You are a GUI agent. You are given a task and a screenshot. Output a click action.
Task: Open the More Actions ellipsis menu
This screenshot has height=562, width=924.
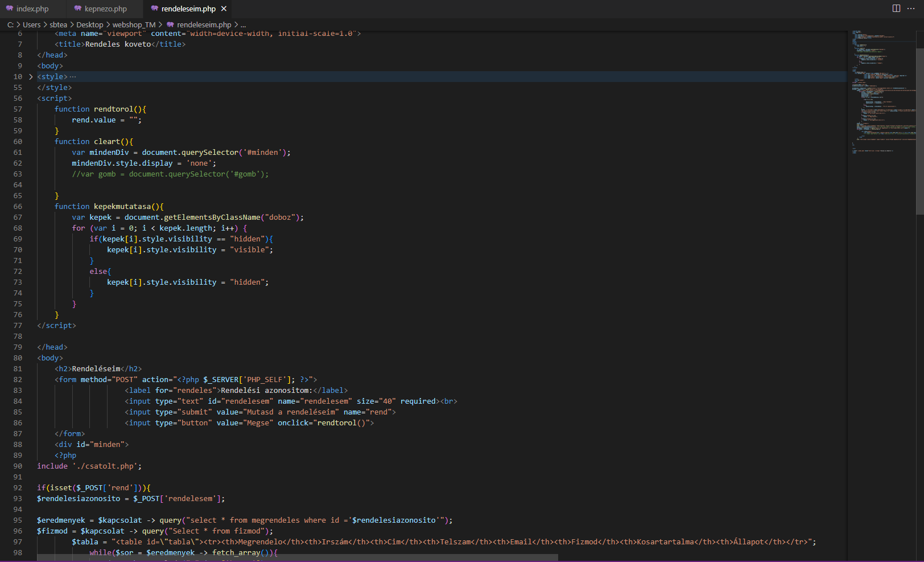pyautogui.click(x=911, y=9)
